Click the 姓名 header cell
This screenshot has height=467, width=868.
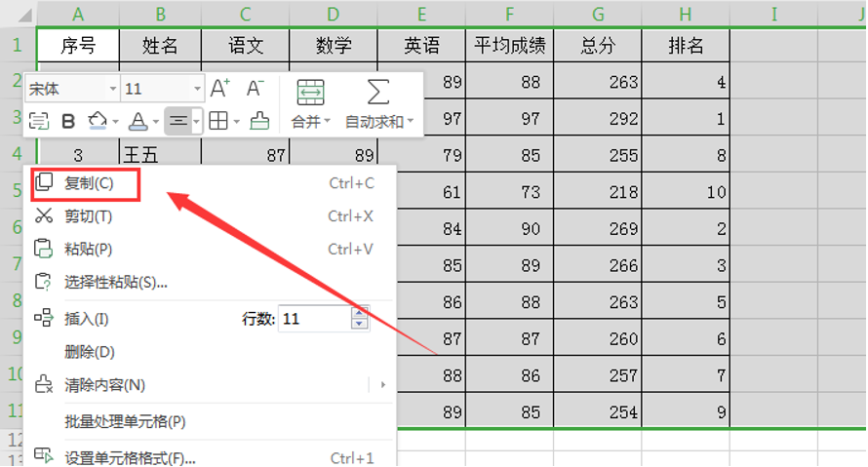160,46
